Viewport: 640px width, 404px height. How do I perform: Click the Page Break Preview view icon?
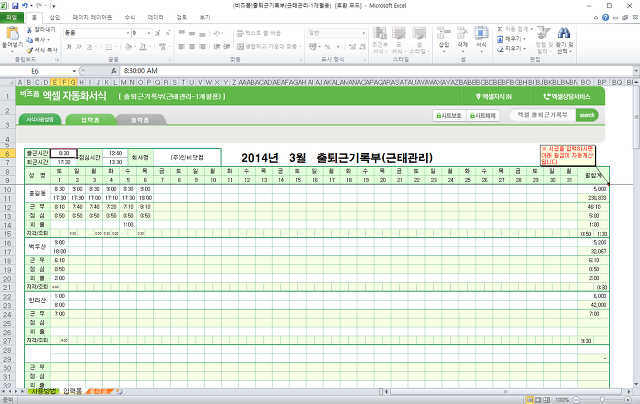[547, 400]
